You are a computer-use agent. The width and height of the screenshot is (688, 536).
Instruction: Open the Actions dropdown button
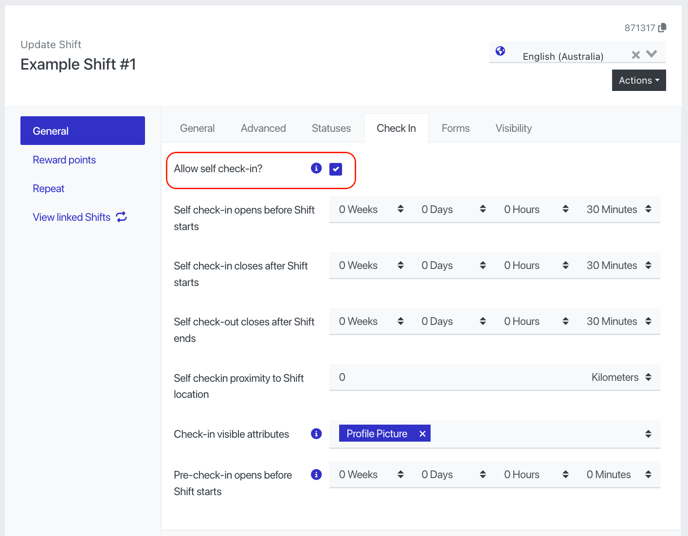[x=639, y=80]
